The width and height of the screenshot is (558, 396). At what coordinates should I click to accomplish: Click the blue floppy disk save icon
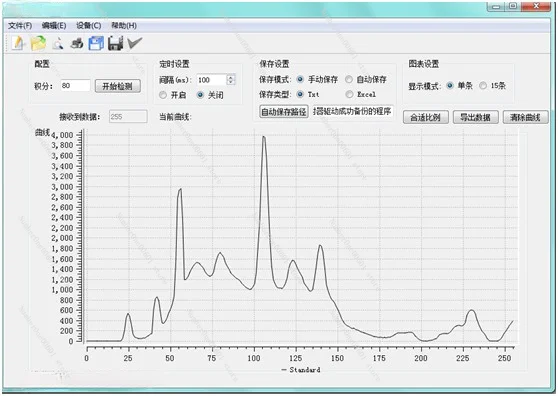click(x=96, y=43)
